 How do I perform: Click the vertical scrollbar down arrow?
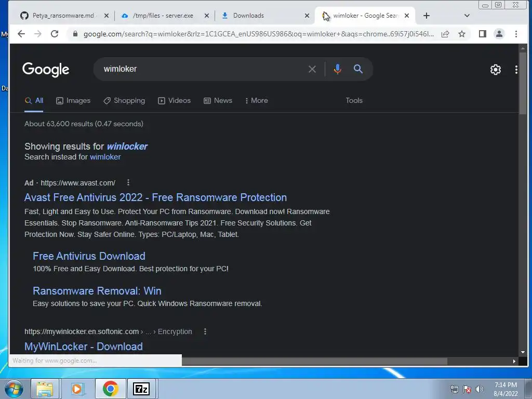[x=523, y=352]
